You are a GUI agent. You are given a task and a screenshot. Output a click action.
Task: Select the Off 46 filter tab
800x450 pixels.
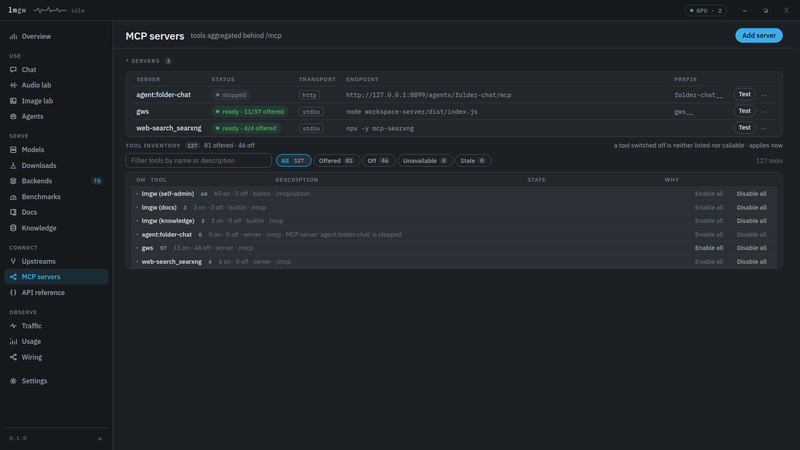(x=379, y=161)
